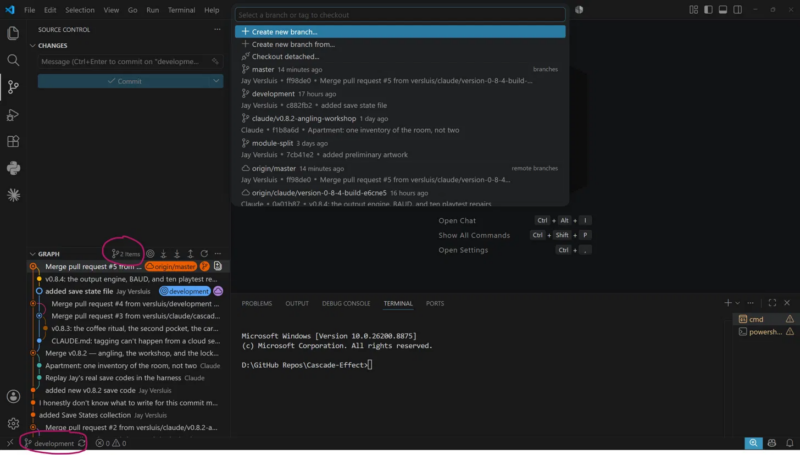800x455 pixels.
Task: Select the master branch in checkout picker
Action: click(400, 75)
